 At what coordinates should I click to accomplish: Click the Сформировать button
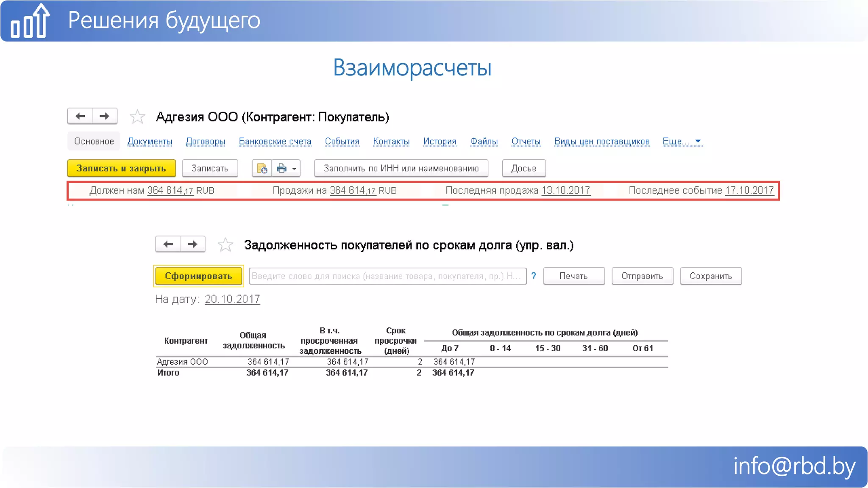[198, 276]
